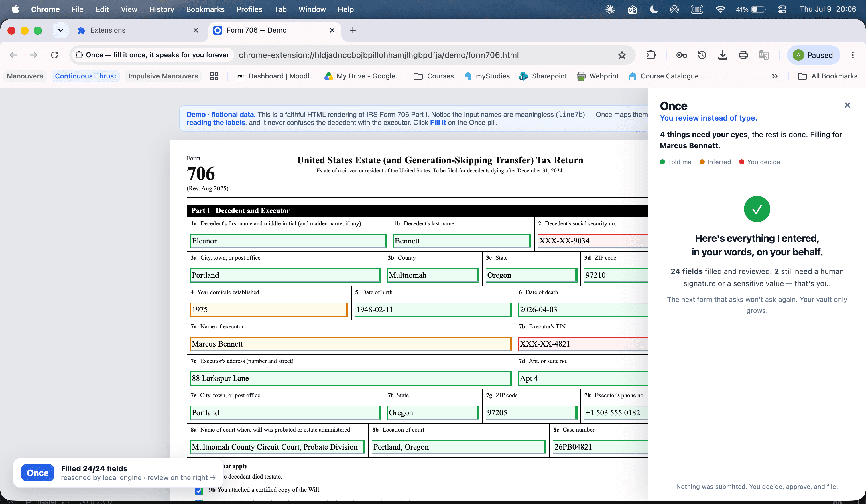Click the blue Once pill button

pyautogui.click(x=38, y=473)
